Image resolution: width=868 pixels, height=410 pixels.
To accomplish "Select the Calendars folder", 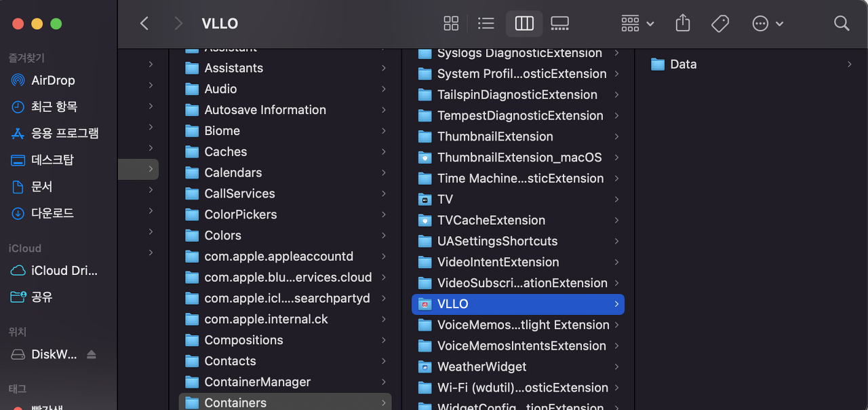I will pos(285,173).
